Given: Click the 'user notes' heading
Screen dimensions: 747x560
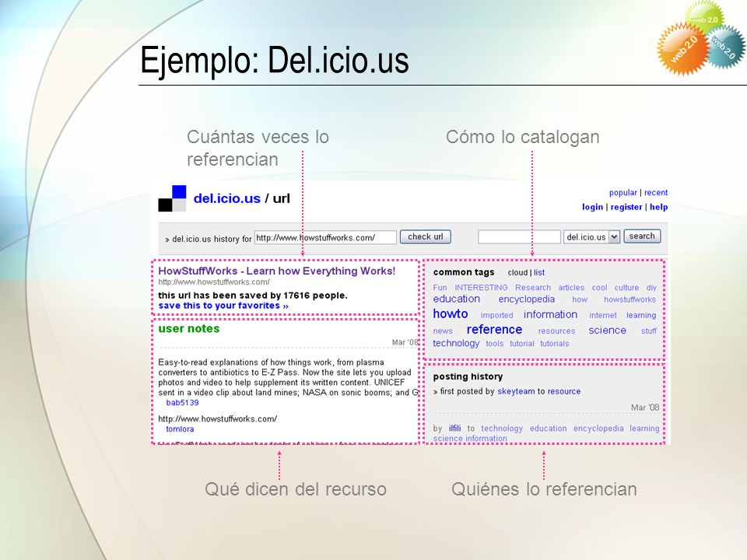Looking at the screenshot, I should 188,328.
